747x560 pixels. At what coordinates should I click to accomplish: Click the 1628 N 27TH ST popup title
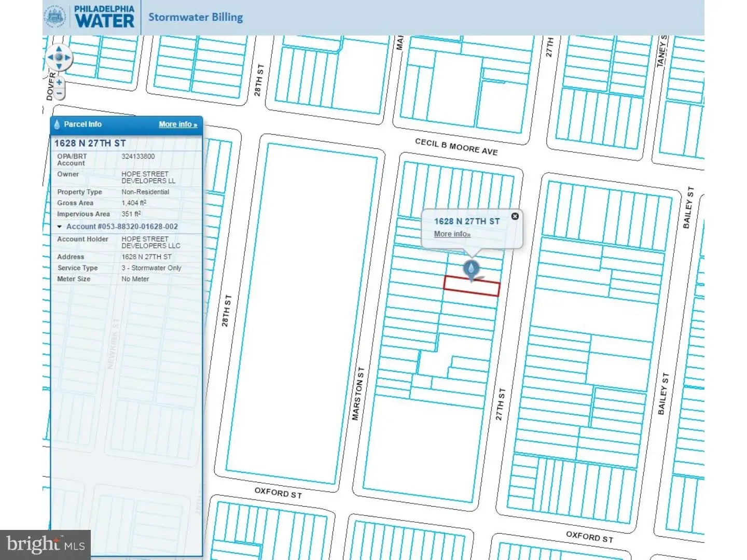(x=467, y=221)
